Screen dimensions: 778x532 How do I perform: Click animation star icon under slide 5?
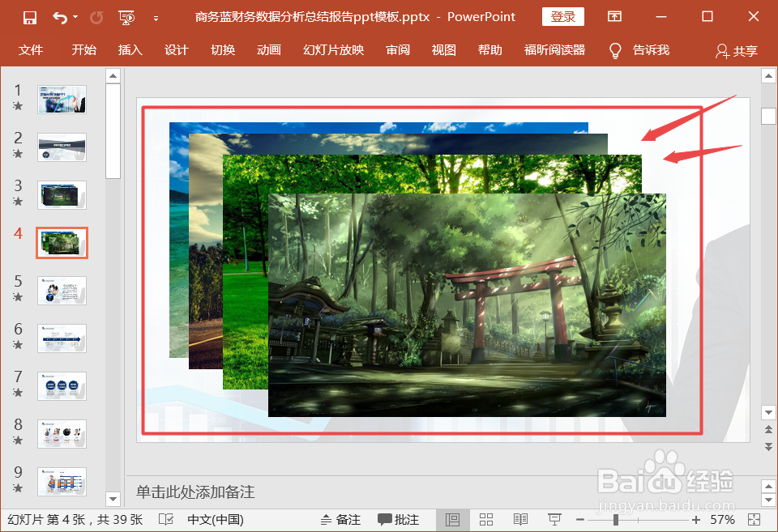click(18, 297)
